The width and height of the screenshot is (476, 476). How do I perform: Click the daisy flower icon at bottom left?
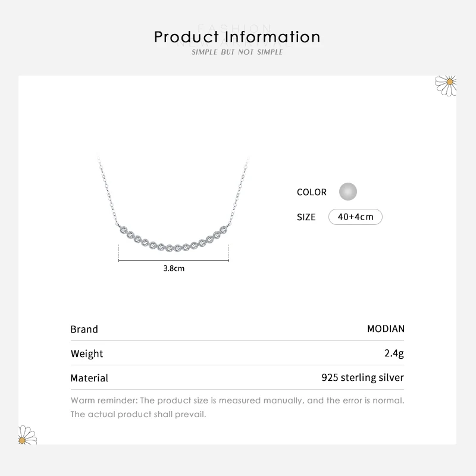click(x=27, y=435)
